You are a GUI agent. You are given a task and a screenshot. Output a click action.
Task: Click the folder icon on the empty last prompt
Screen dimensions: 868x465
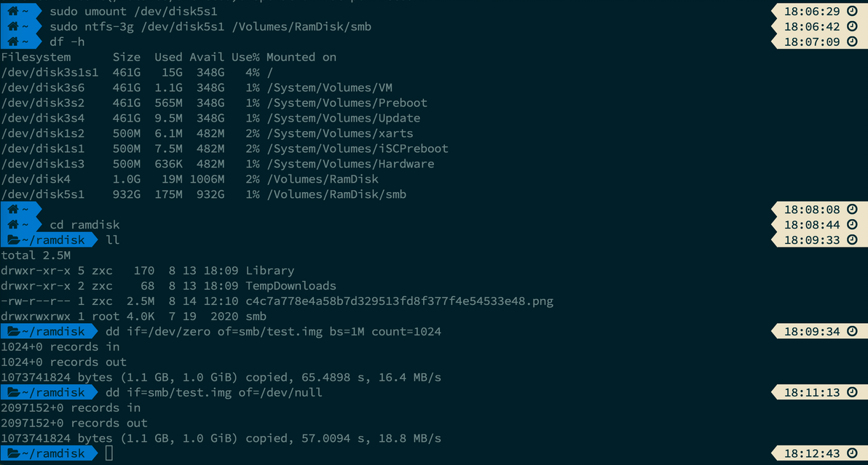(x=14, y=453)
